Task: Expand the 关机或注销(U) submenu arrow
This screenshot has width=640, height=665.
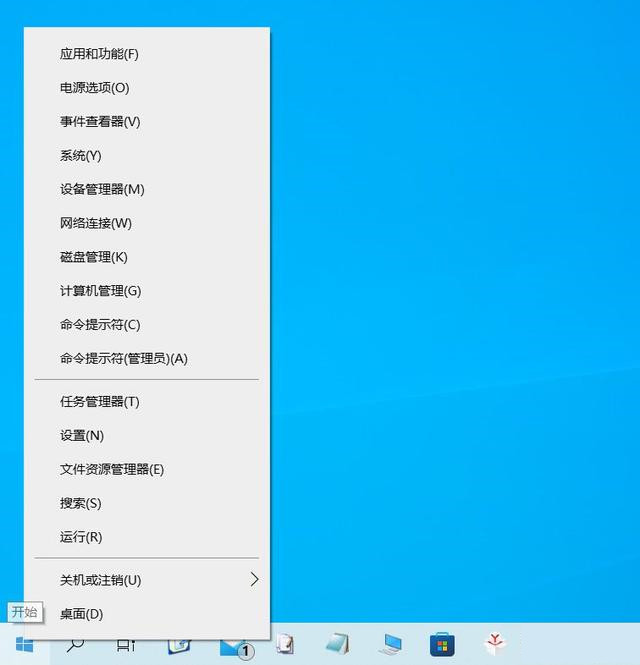Action: pos(254,580)
